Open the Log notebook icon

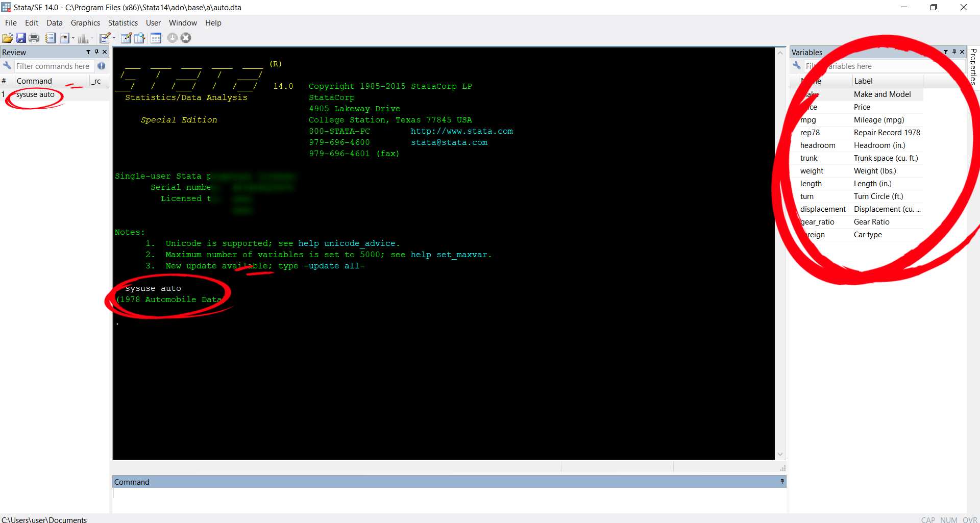(x=50, y=38)
